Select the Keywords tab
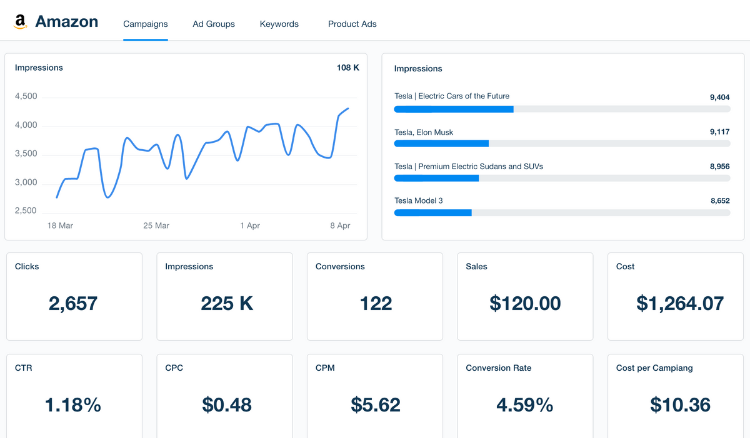Image resolution: width=750 pixels, height=438 pixels. (279, 24)
